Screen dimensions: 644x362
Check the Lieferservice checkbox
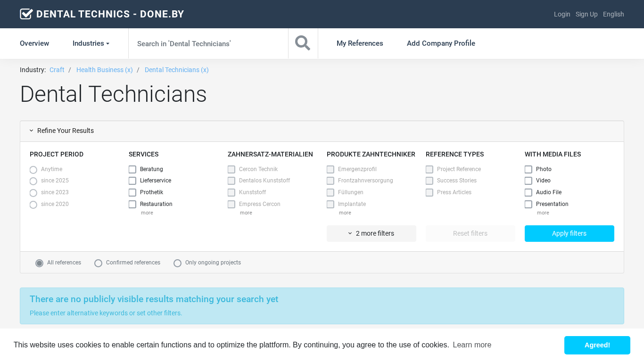click(x=132, y=181)
